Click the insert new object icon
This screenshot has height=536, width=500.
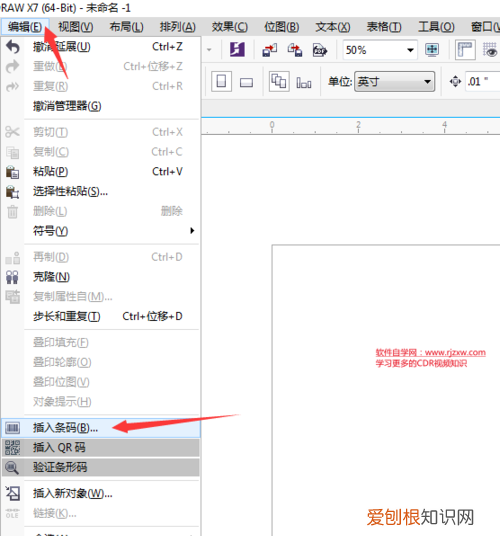[x=13, y=493]
